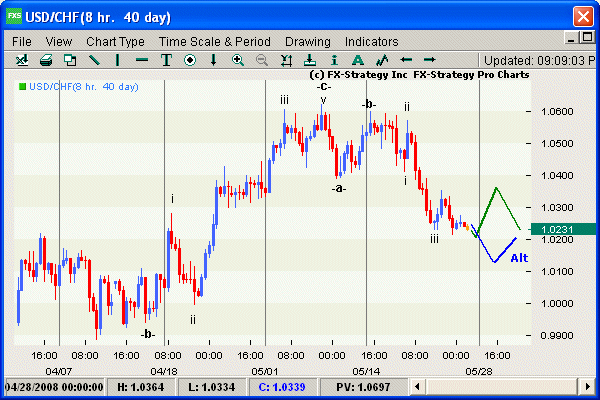Image resolution: width=600 pixels, height=400 pixels.
Task: Click the -a- wave label
Action: point(339,188)
